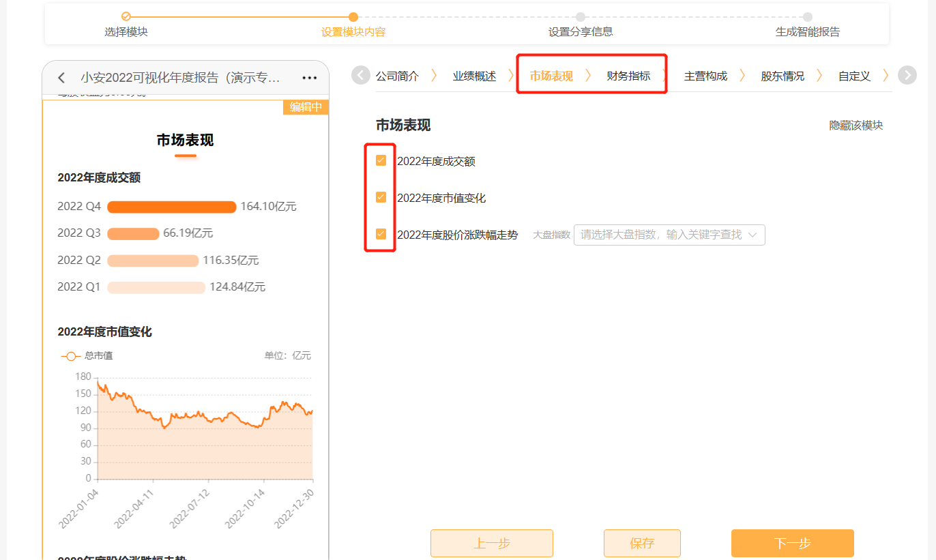Open the 大盘指数 selection dropdown
The height and width of the screenshot is (560, 936).
click(669, 235)
